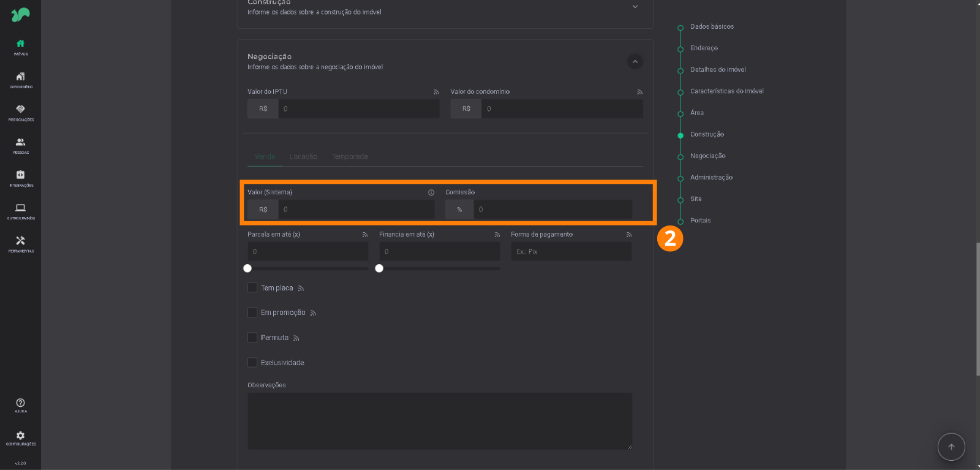Image resolution: width=980 pixels, height=470 pixels.
Task: Select the Venda tab
Action: point(265,157)
